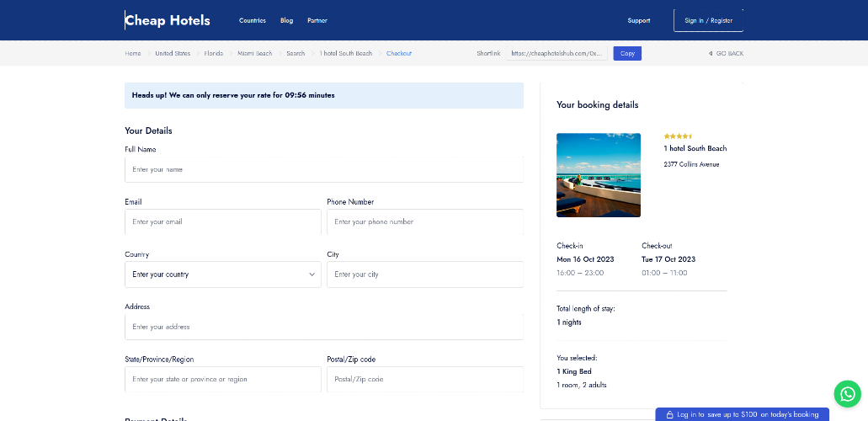The width and height of the screenshot is (868, 421).
Task: Open the WhatsApp chat bubble
Action: pyautogui.click(x=848, y=394)
